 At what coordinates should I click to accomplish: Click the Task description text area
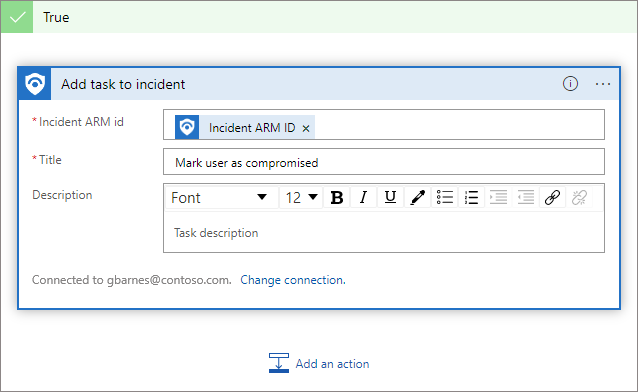point(384,232)
